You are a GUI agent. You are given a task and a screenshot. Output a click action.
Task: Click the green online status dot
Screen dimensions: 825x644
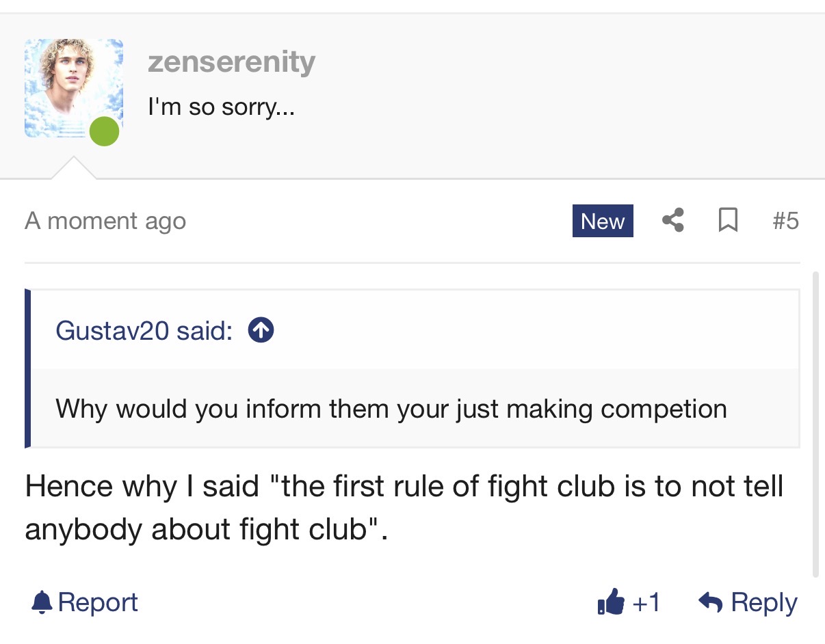coord(105,131)
